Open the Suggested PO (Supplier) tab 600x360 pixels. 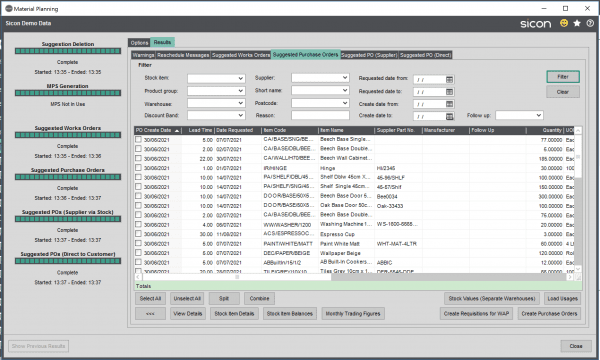tap(369, 55)
